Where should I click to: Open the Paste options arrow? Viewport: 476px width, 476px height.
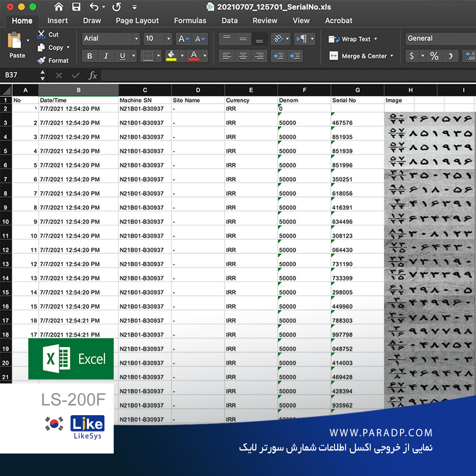pyautogui.click(x=28, y=41)
